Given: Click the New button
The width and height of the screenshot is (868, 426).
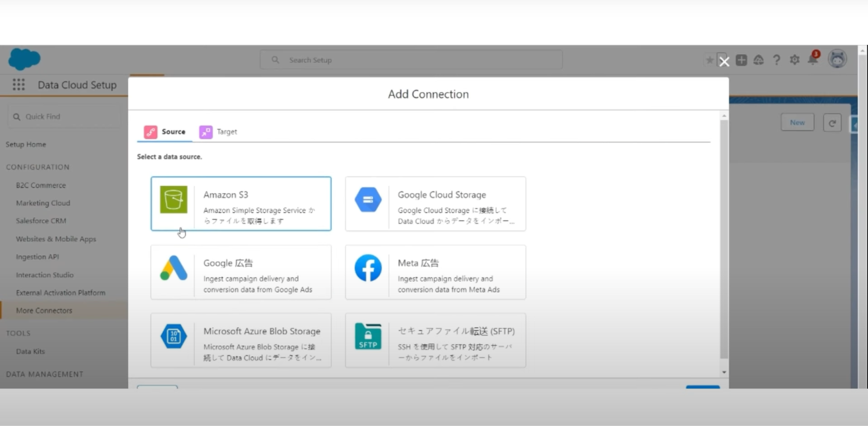Looking at the screenshot, I should [x=797, y=122].
